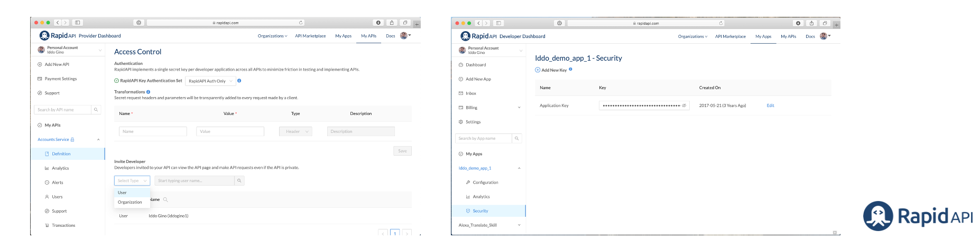Reload page in Provider Dashboard window
This screenshot has width=980, height=249.
301,23
